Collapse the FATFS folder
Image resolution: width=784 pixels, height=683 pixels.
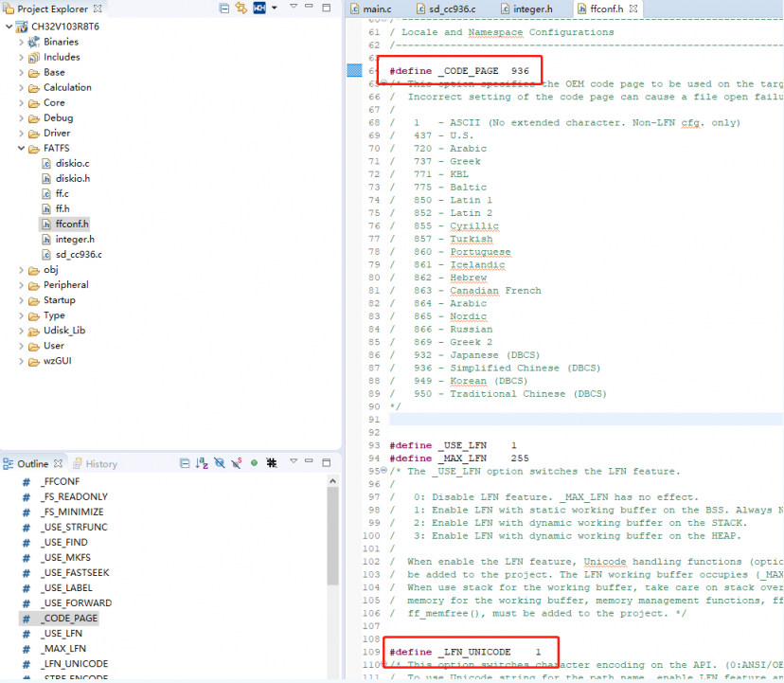(21, 149)
